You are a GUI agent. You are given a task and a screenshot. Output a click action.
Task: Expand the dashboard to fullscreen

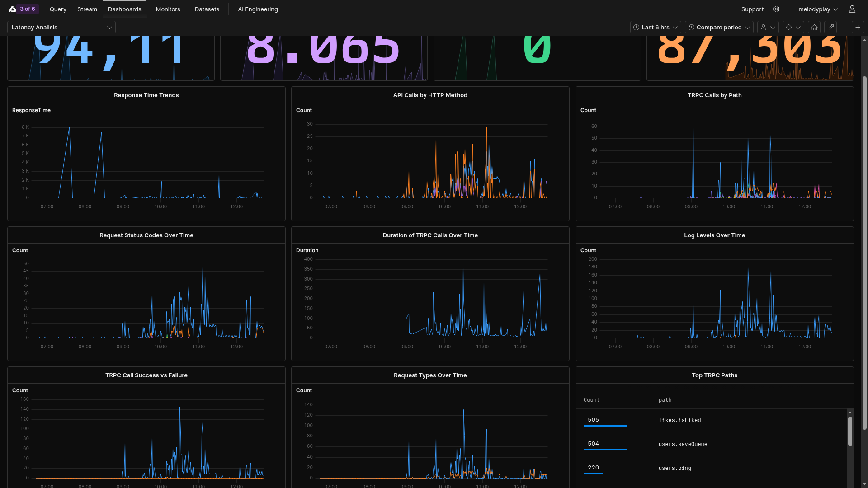coord(831,27)
